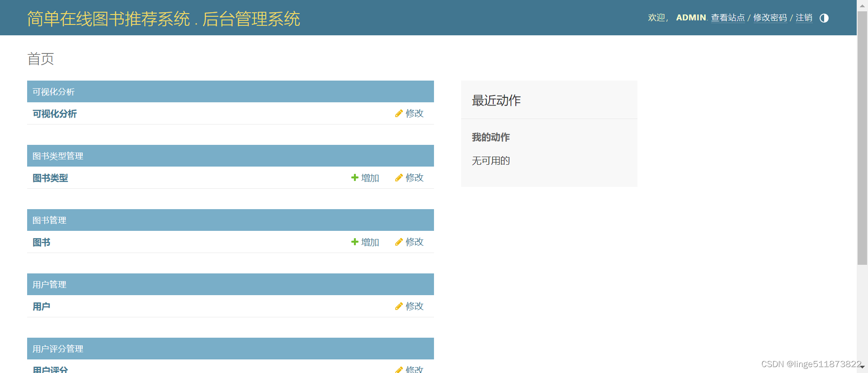This screenshot has width=868, height=373.
Task: Select the 我的动作 subheading
Action: [x=491, y=137]
